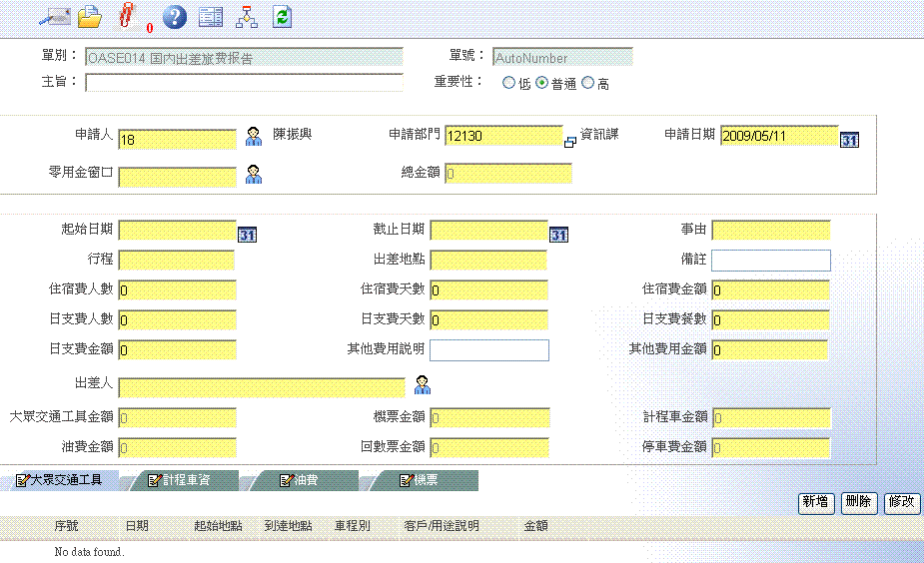
Task: Open department picker next to 申請部門 field
Action: point(570,142)
